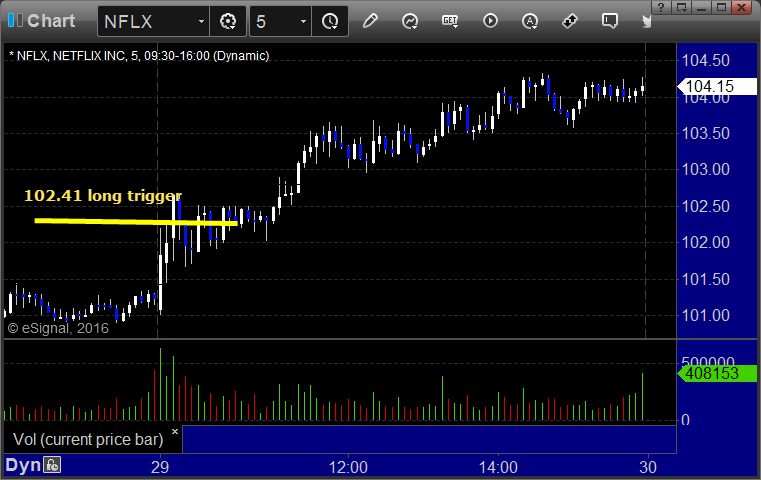Viewport: 761px width, 480px height.
Task: Click the Vol (current price bar) label
Action: click(x=88, y=439)
